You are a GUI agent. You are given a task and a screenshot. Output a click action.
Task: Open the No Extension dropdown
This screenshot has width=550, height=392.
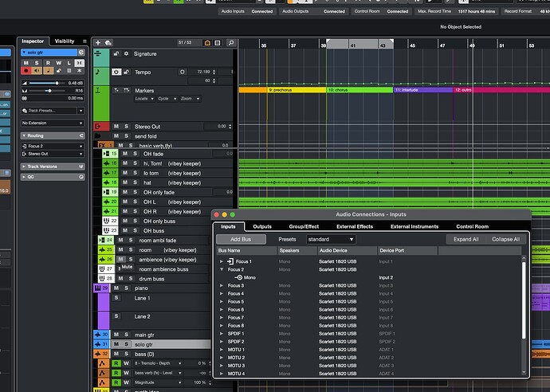(53, 123)
